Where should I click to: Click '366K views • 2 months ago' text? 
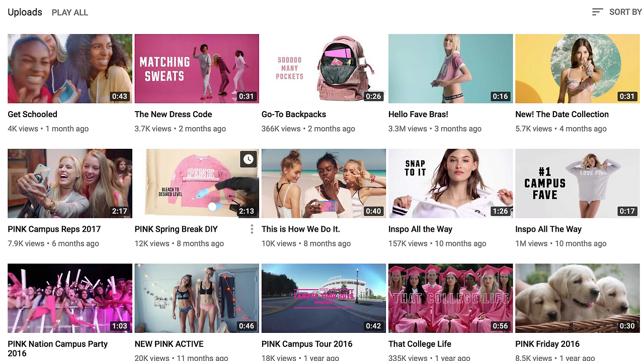(308, 129)
